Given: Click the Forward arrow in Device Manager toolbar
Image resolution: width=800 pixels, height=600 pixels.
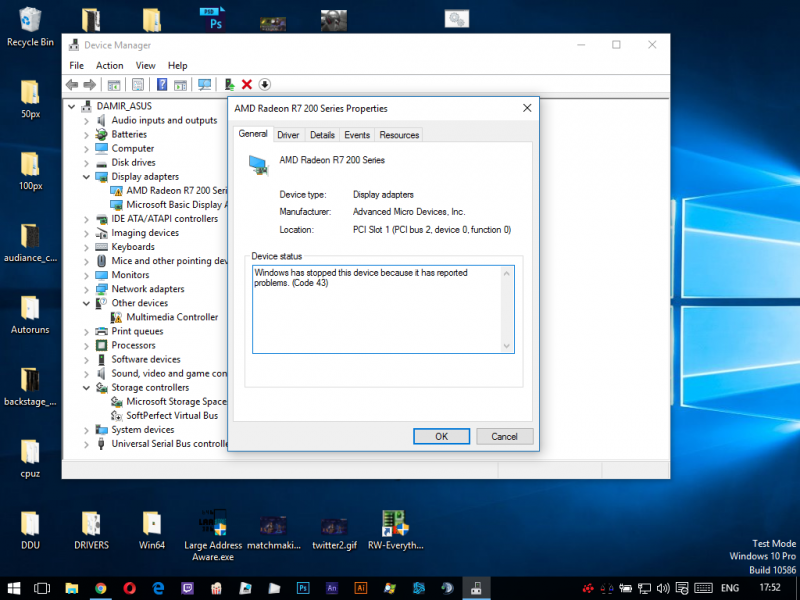Looking at the screenshot, I should pos(89,85).
